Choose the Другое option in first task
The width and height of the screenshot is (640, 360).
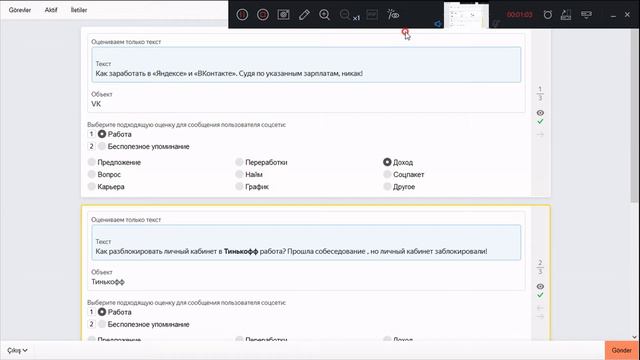pyautogui.click(x=387, y=187)
